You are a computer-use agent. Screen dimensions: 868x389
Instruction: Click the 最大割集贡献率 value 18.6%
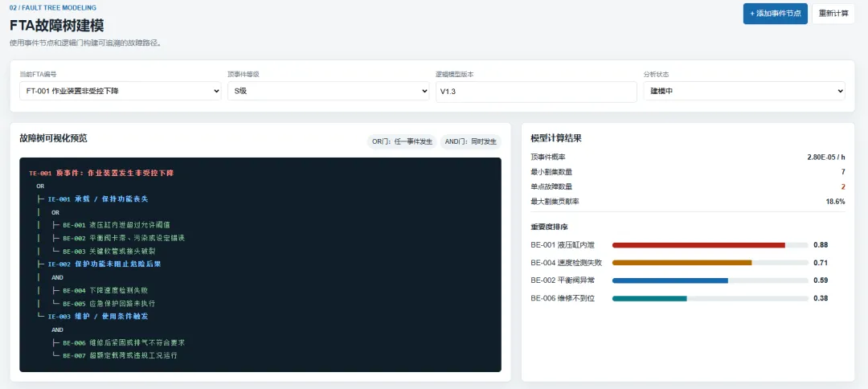click(x=835, y=202)
